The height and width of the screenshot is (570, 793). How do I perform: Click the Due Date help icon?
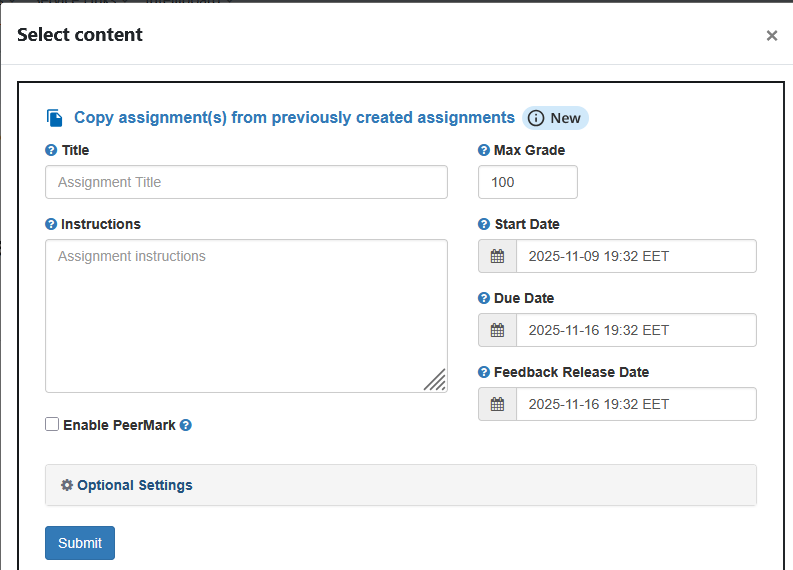point(484,298)
